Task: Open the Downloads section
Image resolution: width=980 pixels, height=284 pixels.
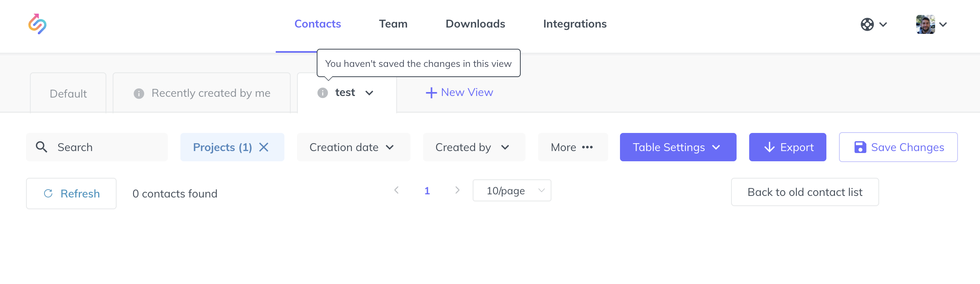Action: pos(475,24)
